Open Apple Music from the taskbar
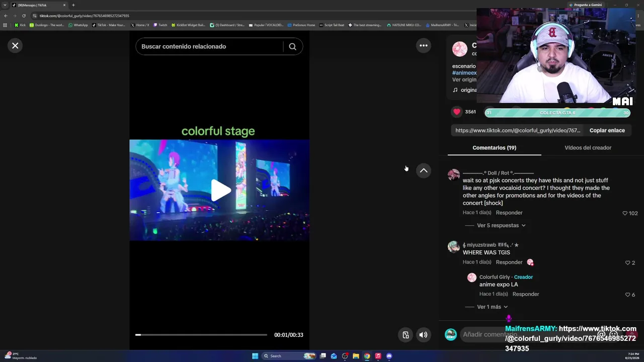This screenshot has height=362, width=644. click(378, 356)
